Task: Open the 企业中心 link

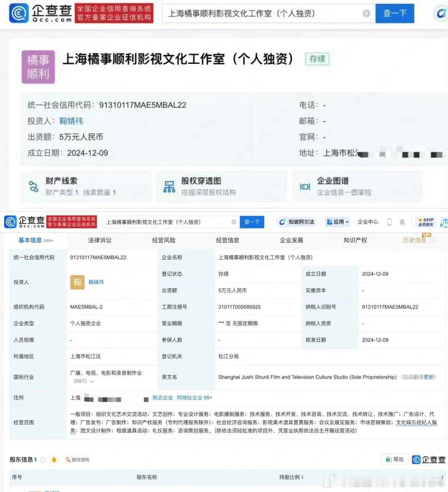Action: coord(368,222)
